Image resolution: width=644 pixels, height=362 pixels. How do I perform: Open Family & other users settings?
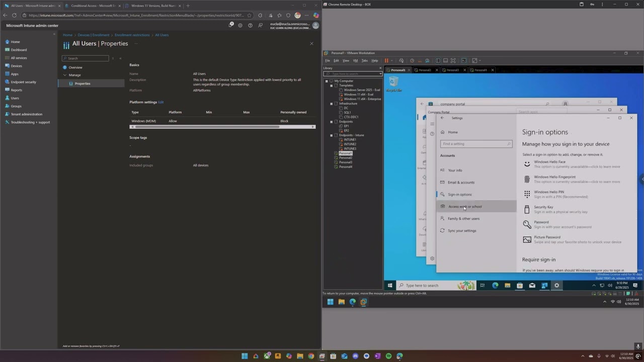click(x=476, y=219)
